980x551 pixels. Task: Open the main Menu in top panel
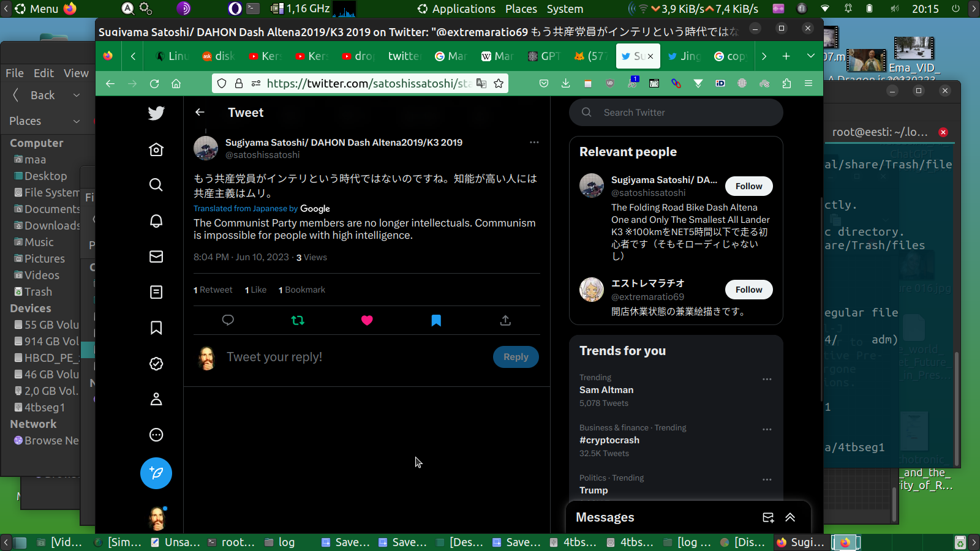click(37, 9)
